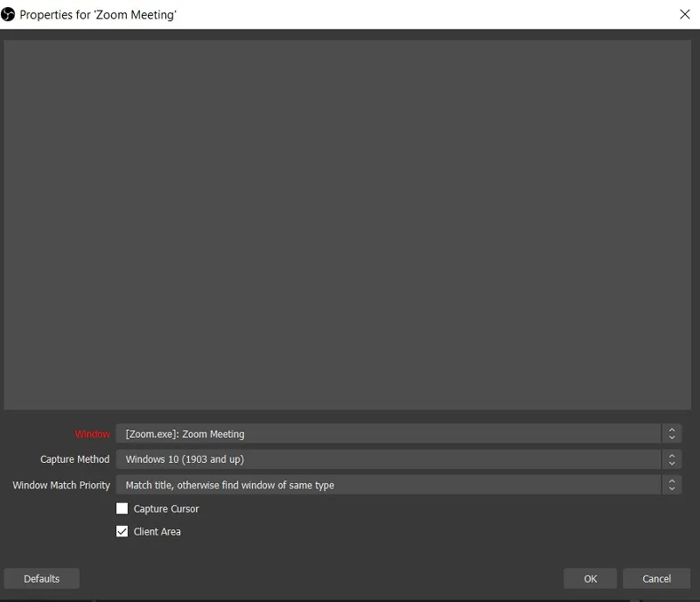Click the arrow spinner of Window Match Priority

click(671, 485)
